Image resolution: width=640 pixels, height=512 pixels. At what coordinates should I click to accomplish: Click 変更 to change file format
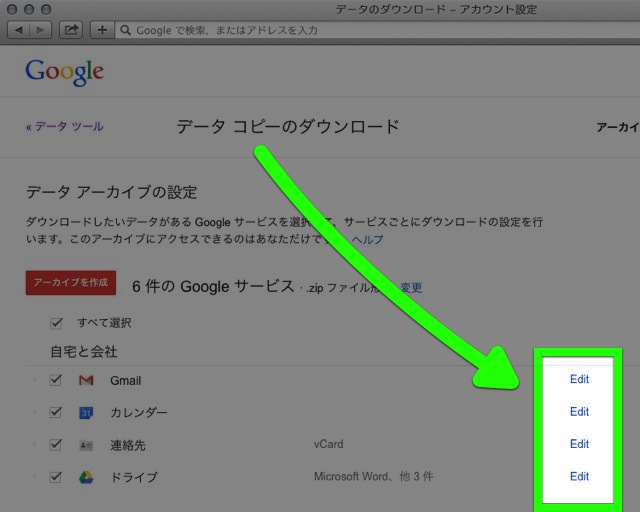click(411, 287)
